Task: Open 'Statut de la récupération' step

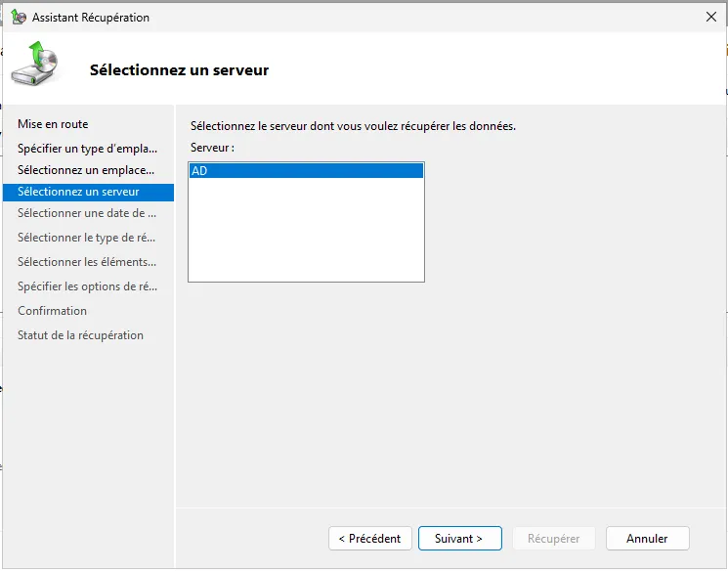Action: pos(80,335)
